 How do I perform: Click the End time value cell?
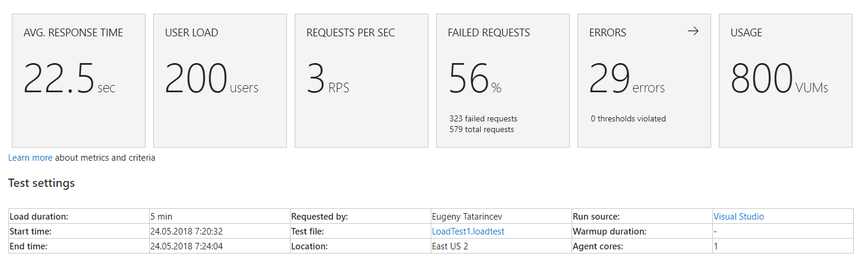pos(186,246)
